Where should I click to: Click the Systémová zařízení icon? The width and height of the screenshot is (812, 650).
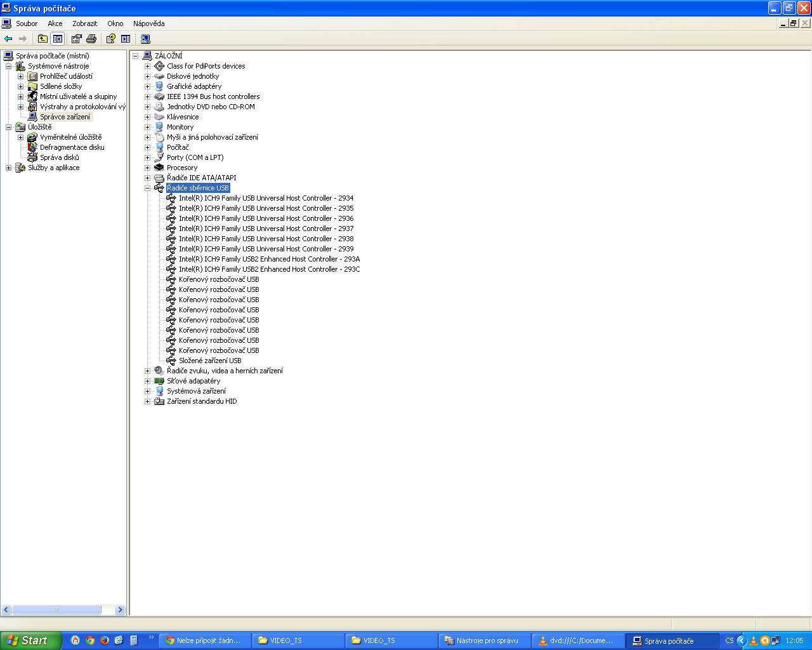click(x=159, y=391)
